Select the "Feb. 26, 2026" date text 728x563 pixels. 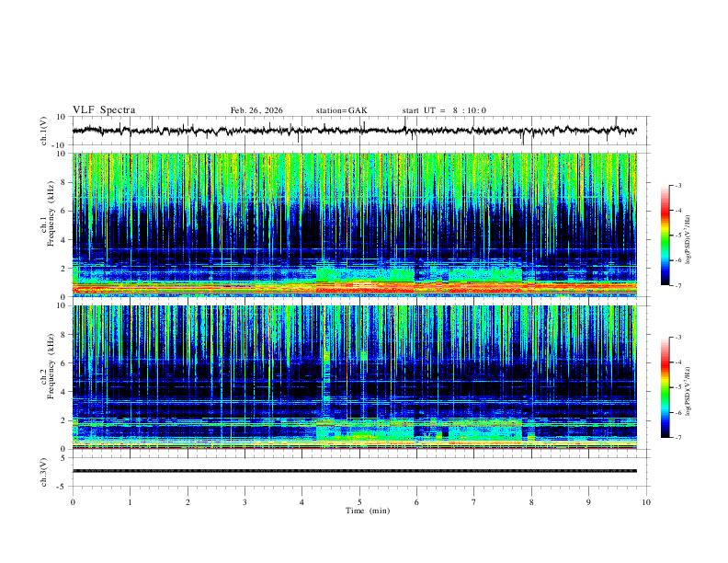[256, 110]
